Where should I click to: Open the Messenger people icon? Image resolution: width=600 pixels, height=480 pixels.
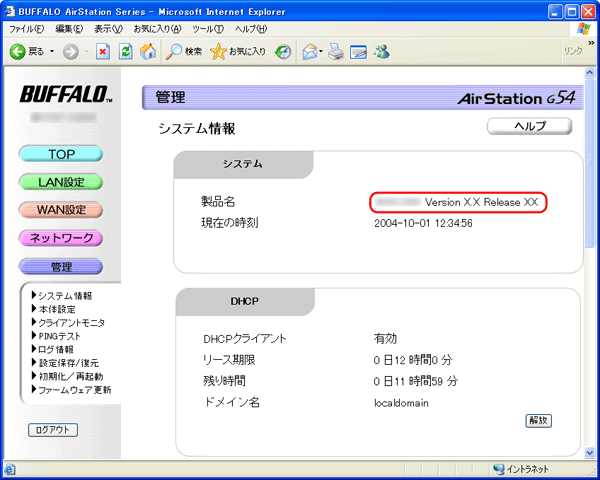[382, 51]
